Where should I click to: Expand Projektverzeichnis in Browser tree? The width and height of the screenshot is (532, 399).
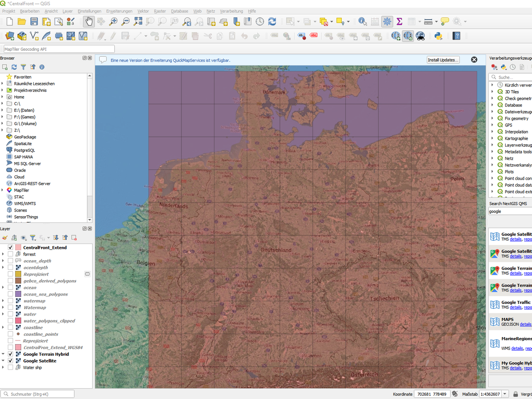2,90
